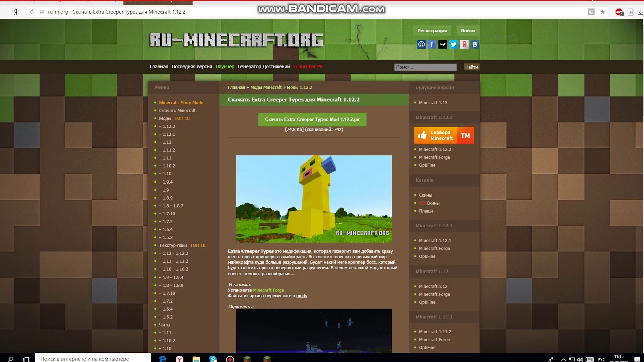
Task: Open Minecraft: Story Mode menu link
Action: 181,103
